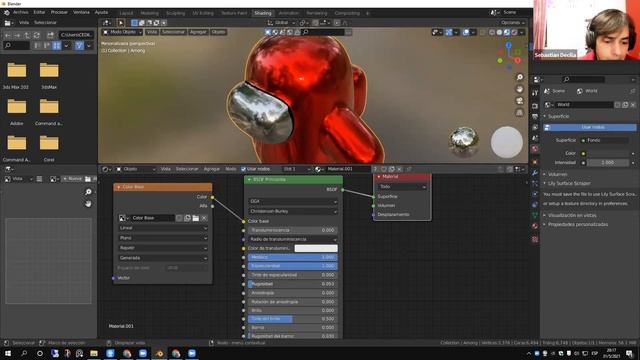Open the Output properties tab icon

[x=535, y=117]
